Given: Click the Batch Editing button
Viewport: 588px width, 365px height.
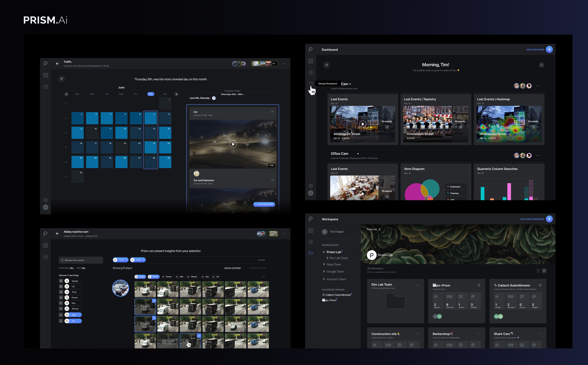Looking at the screenshot, I should tap(232, 268).
